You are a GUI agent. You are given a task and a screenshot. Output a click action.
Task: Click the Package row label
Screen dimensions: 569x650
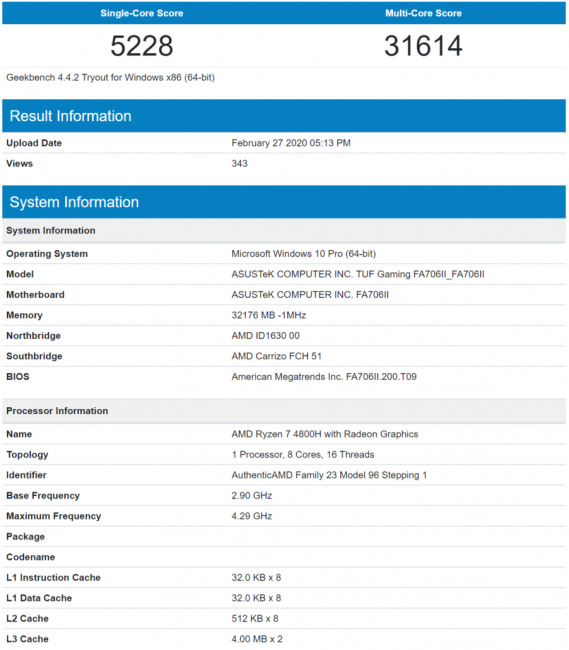[25, 536]
